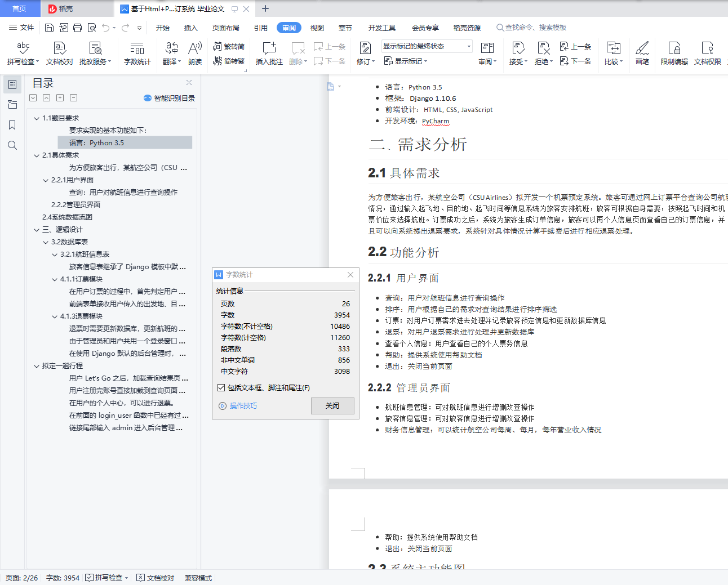Screen dimensions: 728x585
Task: Select outline item 2.2.2管理员界面
Action: 76,205
